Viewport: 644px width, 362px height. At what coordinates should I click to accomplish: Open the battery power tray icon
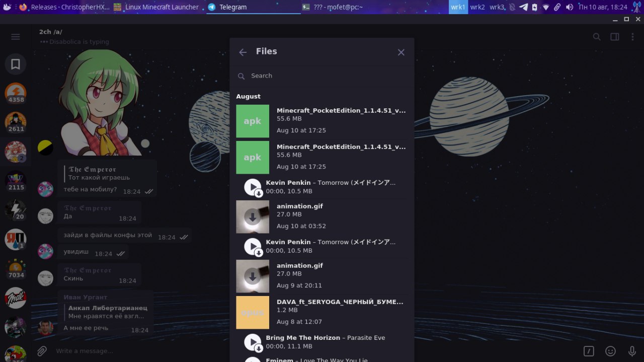535,7
